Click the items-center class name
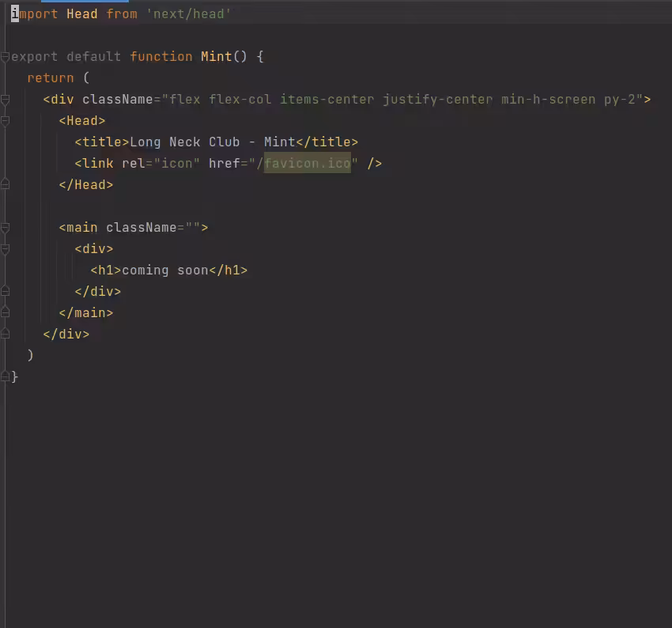672x628 pixels. [x=327, y=100]
